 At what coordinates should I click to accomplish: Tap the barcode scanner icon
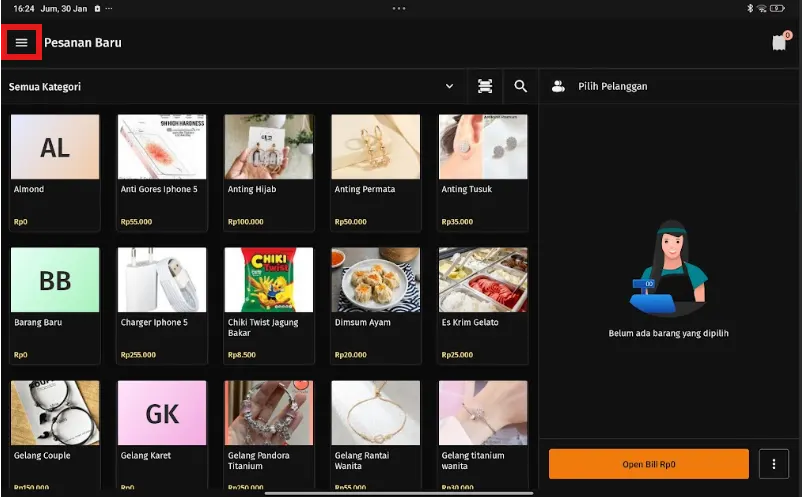point(485,87)
